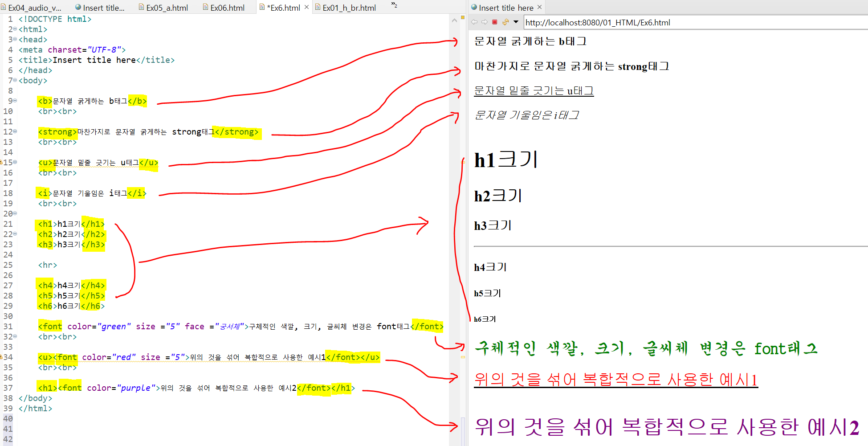Viewport: 868px width, 446px height.
Task: Click the 'strong태그' rendered line in browser
Action: click(572, 66)
